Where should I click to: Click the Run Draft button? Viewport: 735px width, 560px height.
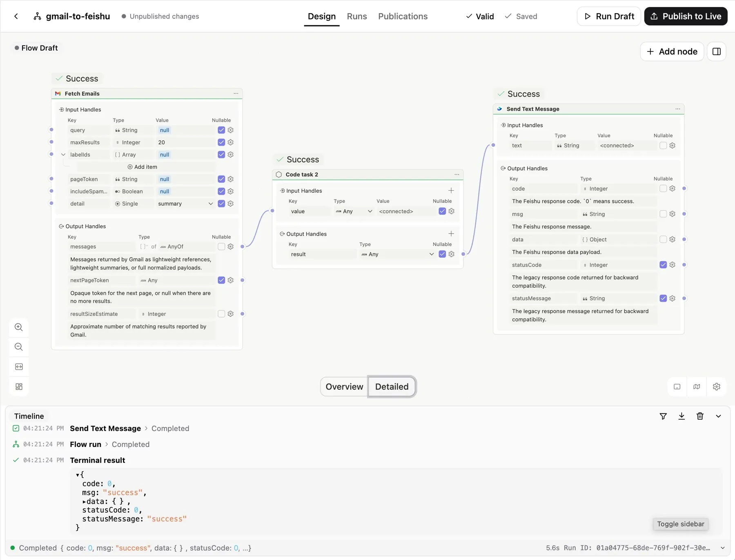609,16
